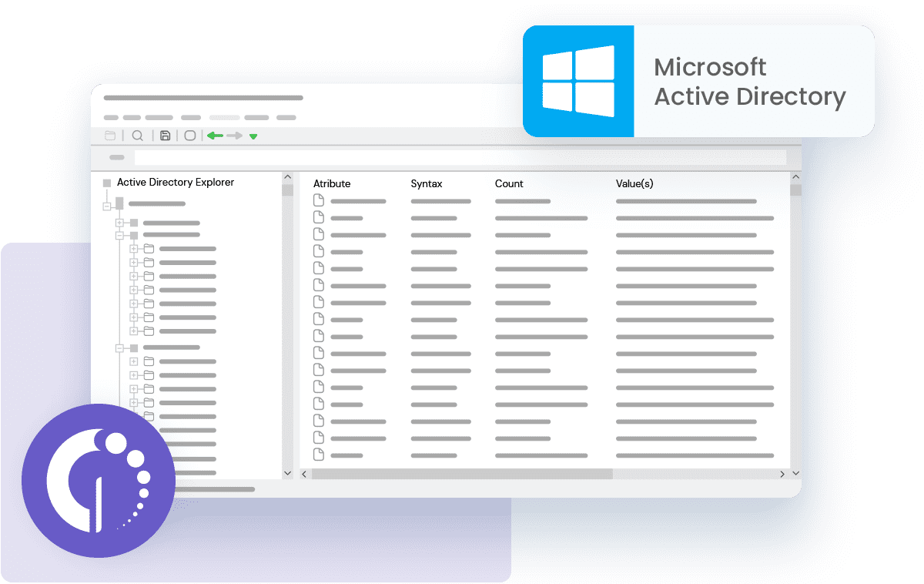Click the grayed forward navigation arrow

tap(234, 135)
